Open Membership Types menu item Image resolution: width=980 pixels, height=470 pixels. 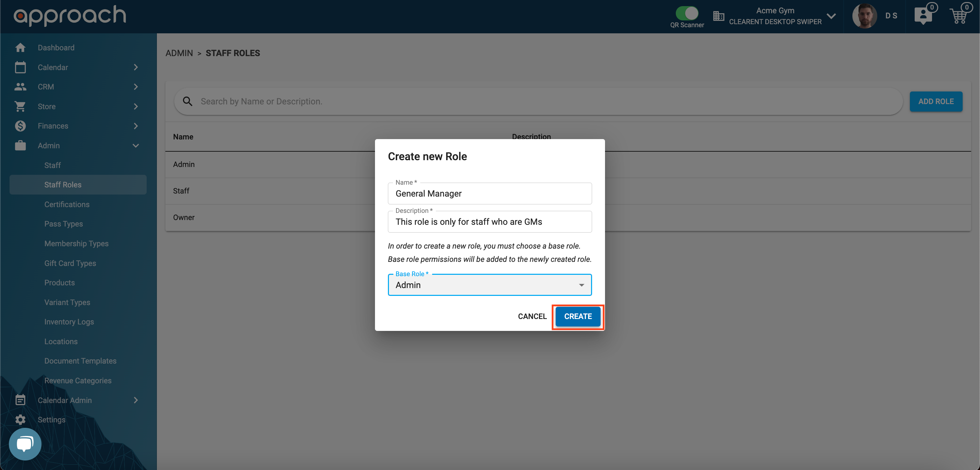click(77, 244)
